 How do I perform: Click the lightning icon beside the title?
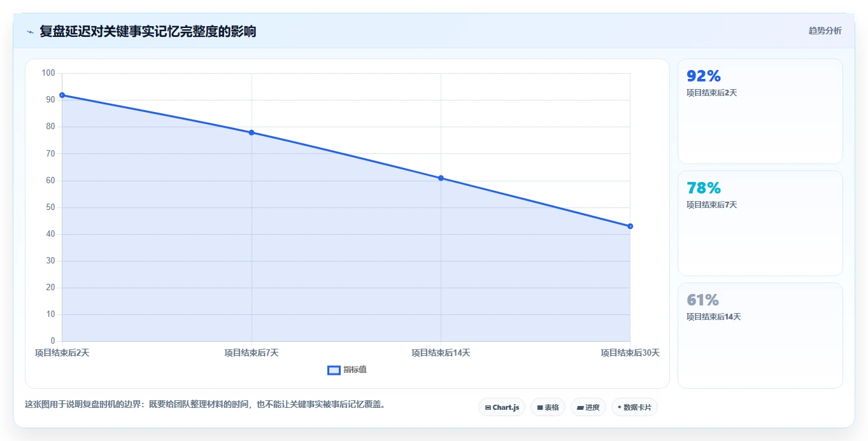[x=30, y=32]
